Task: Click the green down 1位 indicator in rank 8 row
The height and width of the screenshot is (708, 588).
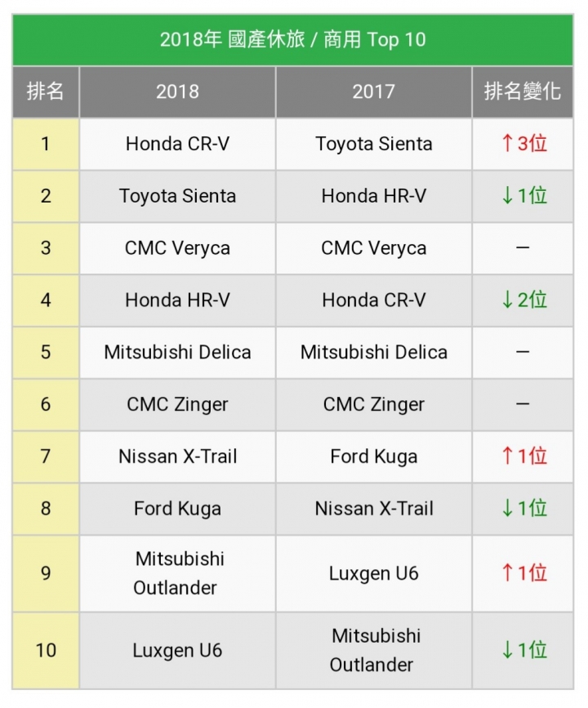Action: click(523, 509)
